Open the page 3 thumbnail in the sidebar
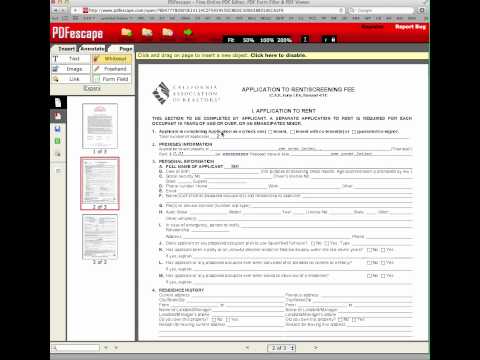This screenshot has height=360, width=480. (100, 237)
